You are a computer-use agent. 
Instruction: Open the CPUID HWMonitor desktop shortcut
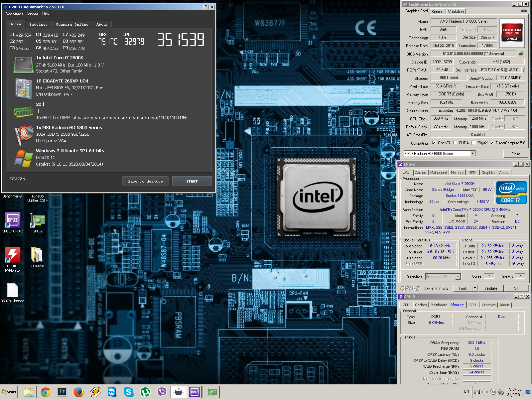pos(12,259)
